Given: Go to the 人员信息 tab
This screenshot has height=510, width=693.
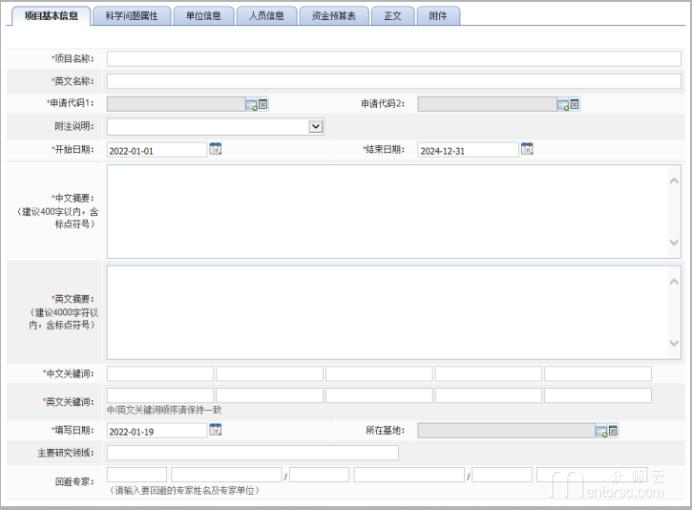Looking at the screenshot, I should tap(266, 16).
